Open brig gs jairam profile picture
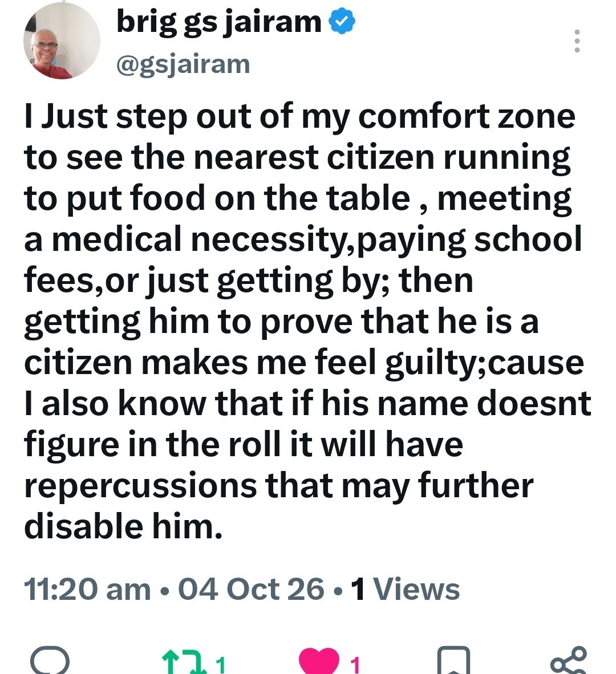Image resolution: width=616 pixels, height=674 pixels. [x=62, y=40]
